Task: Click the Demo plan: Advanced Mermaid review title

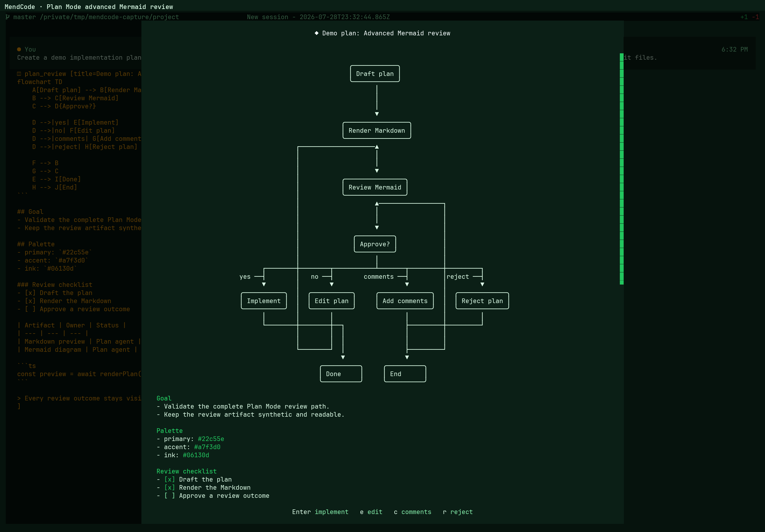Action: point(386,33)
